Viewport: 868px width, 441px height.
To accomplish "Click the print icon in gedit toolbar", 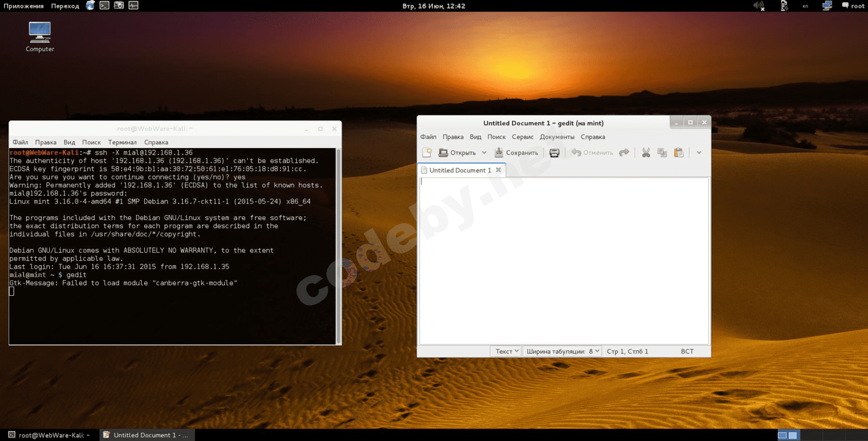I will [x=554, y=153].
